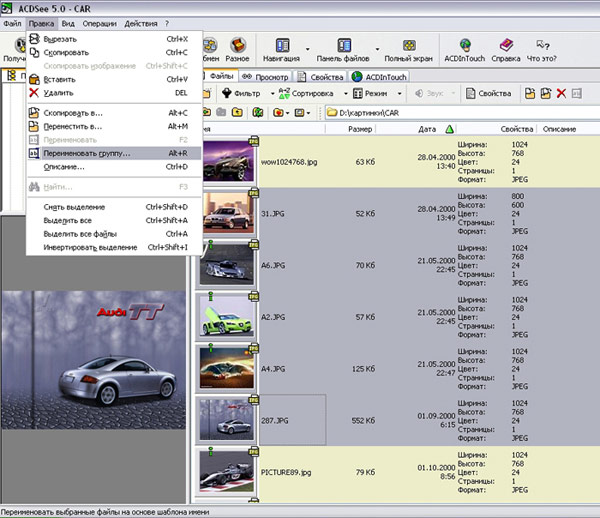600x518 pixels.
Task: Click the red X delete icon in file toolbar
Action: point(561,93)
